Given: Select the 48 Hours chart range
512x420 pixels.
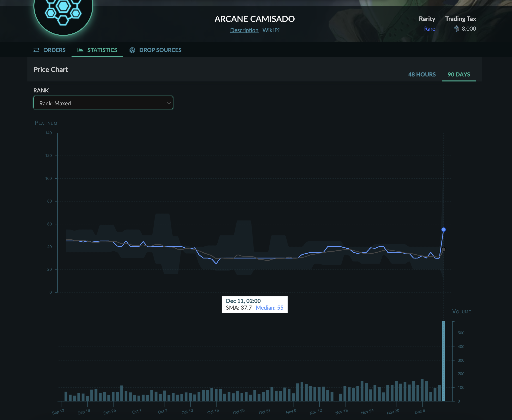Looking at the screenshot, I should click(x=422, y=74).
